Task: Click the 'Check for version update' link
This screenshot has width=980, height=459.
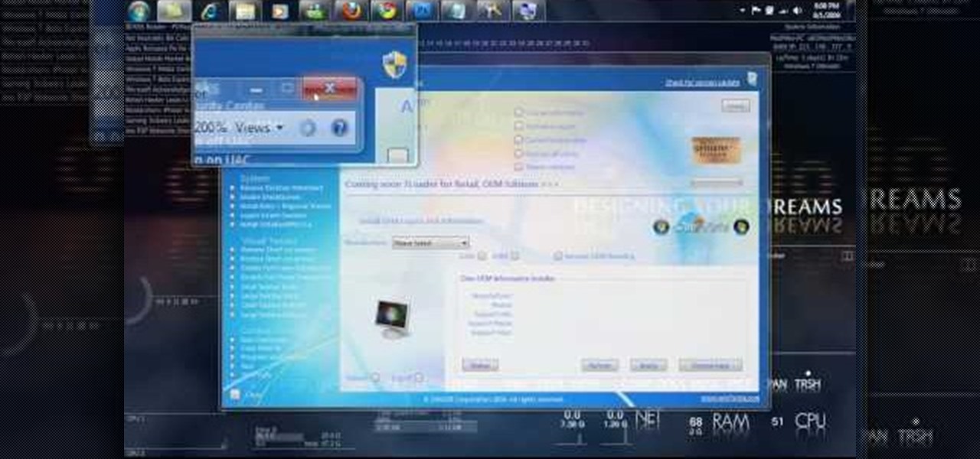Action: pyautogui.click(x=701, y=83)
